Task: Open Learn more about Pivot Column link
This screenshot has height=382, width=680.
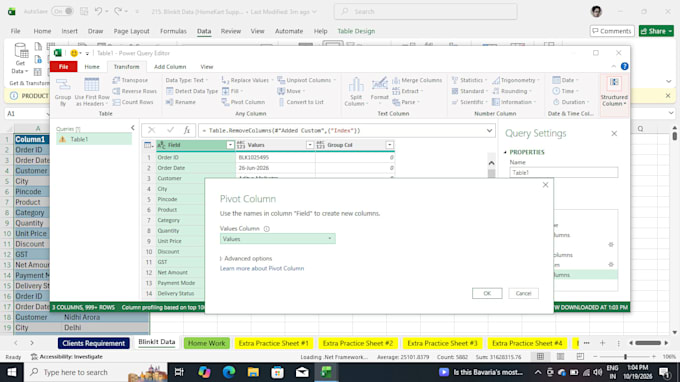Action: 262,268
